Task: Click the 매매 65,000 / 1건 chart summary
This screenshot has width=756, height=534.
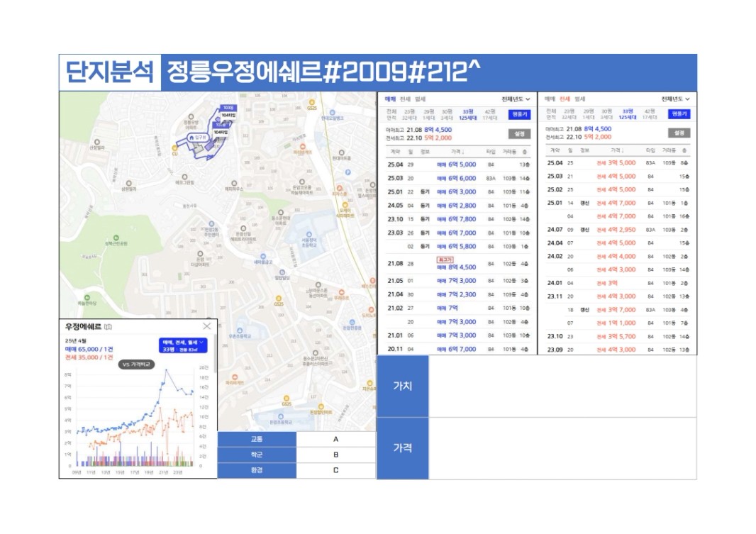Action: (89, 349)
